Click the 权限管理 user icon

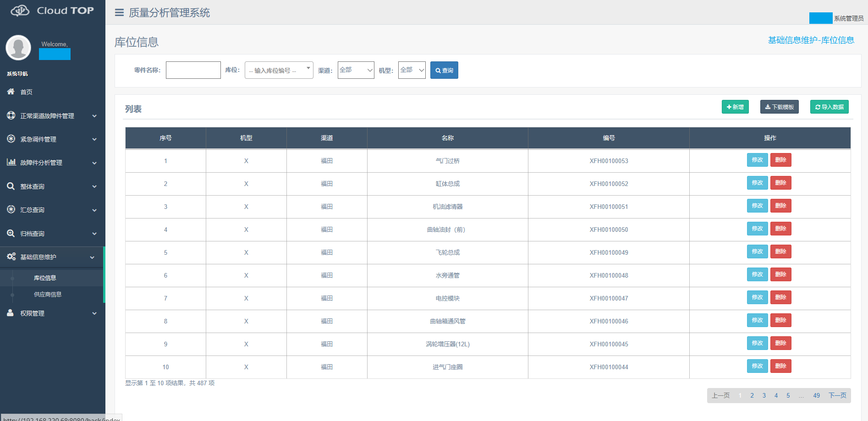coord(11,313)
